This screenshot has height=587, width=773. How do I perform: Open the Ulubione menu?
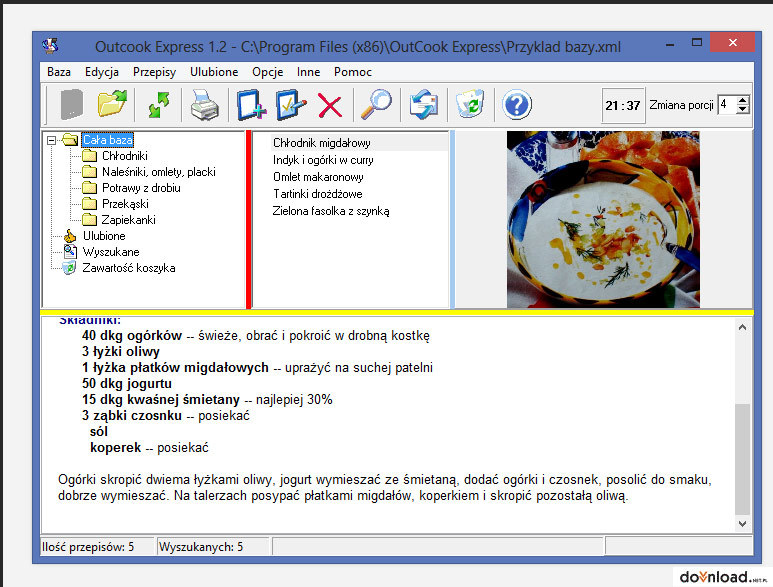tap(214, 72)
